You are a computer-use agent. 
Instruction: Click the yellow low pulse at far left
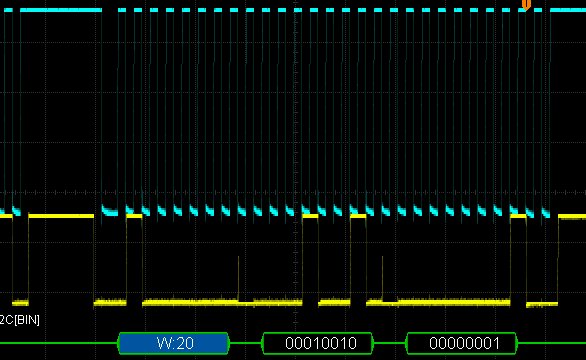[20, 303]
